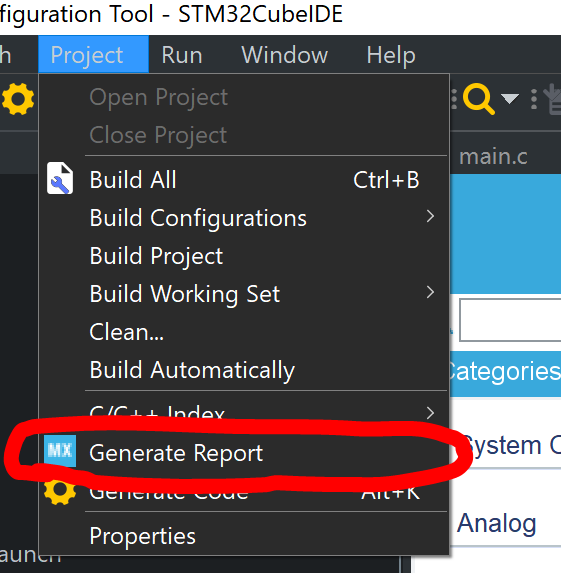
Task: Click the MX icon beside Generate Report
Action: click(x=60, y=451)
